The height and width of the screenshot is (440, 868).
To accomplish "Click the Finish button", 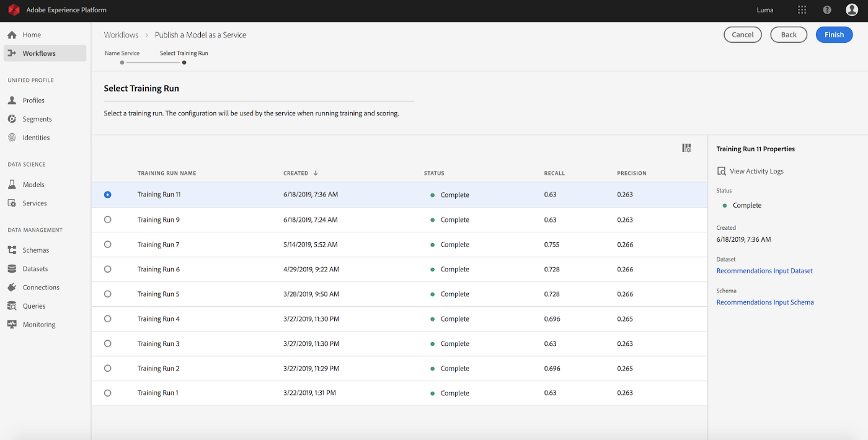I will tap(834, 34).
